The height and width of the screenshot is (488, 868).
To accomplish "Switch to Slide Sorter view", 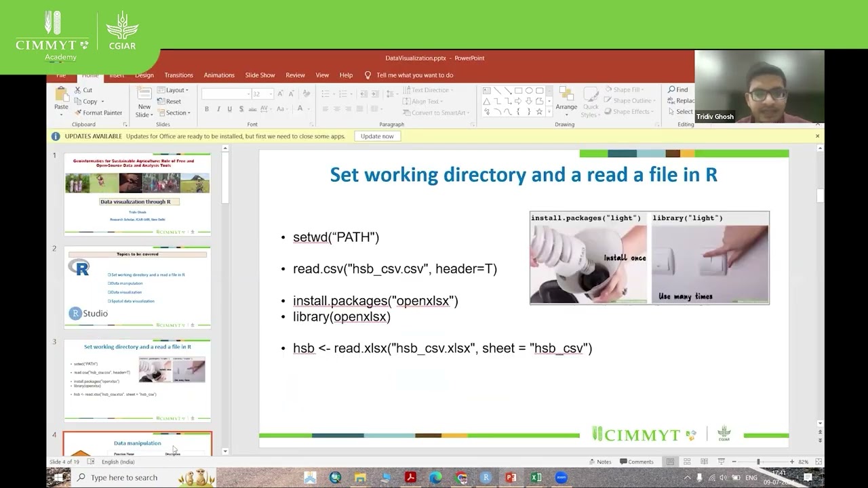I will 687,462.
